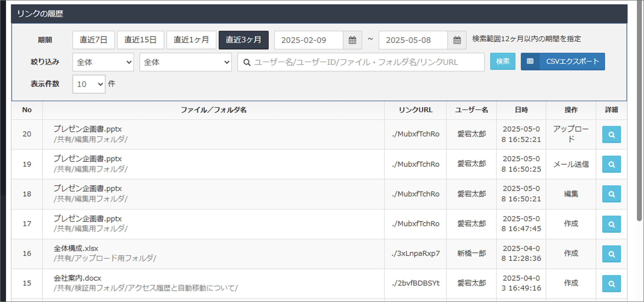Export results with CSVエクスポート button
The width and height of the screenshot is (644, 302).
click(562, 61)
